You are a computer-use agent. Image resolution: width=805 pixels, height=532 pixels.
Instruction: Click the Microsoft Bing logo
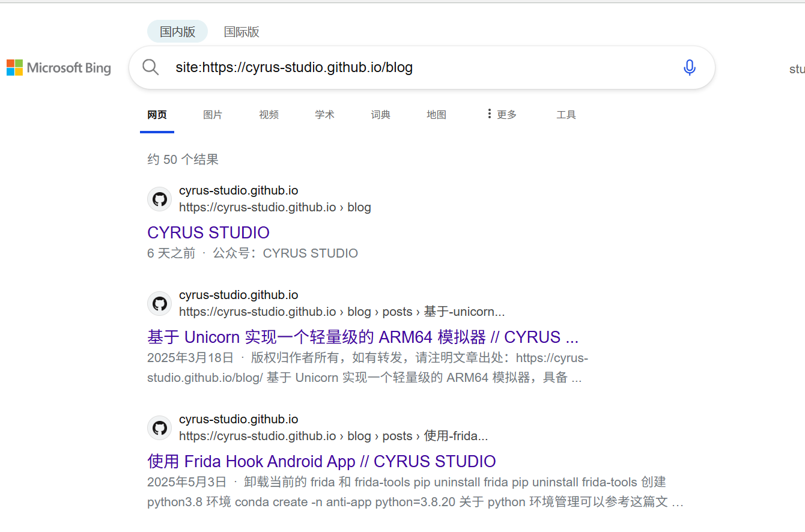[59, 68]
